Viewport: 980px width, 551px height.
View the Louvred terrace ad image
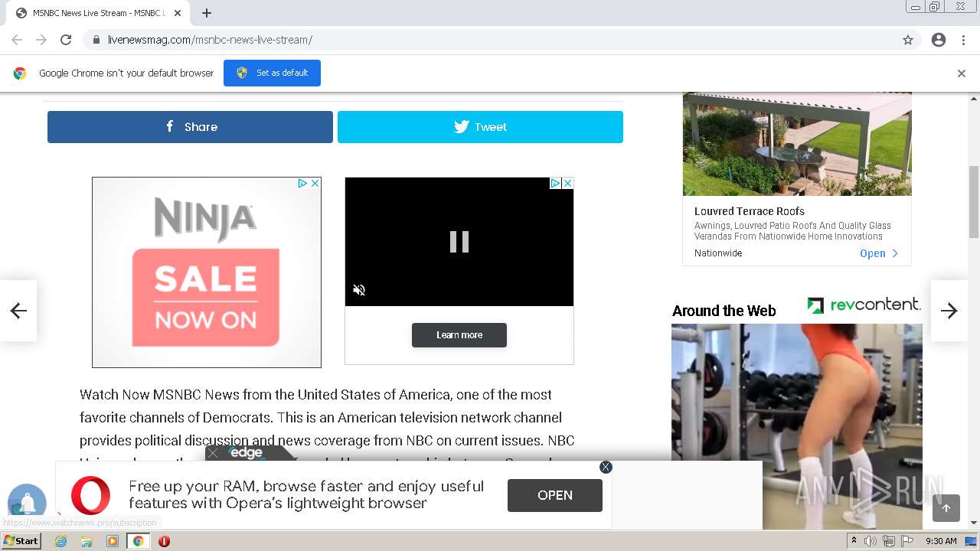pos(797,144)
